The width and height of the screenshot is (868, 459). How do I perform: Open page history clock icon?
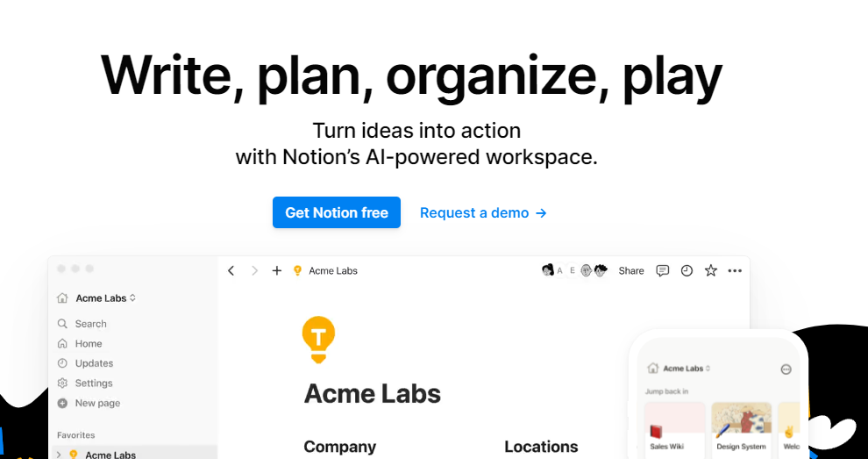point(687,270)
